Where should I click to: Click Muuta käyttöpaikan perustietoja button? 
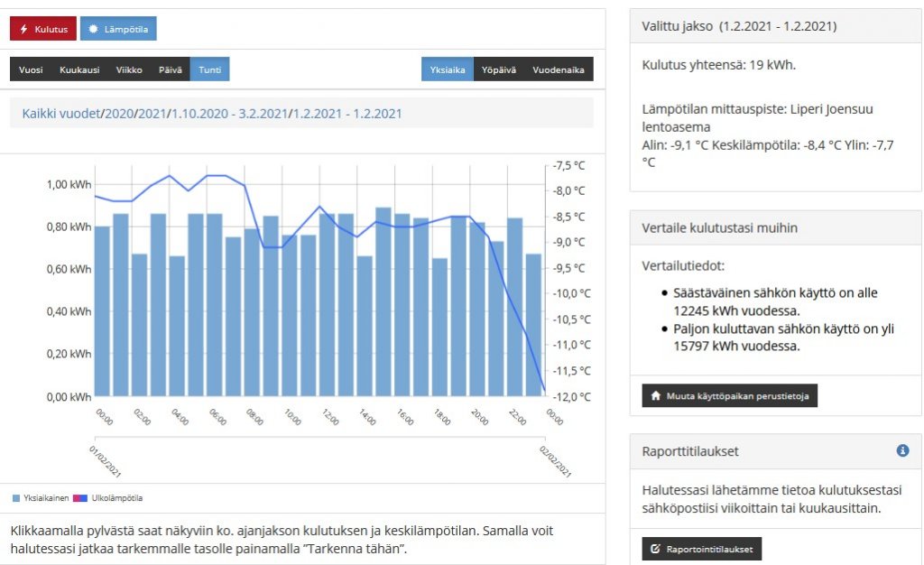(729, 396)
